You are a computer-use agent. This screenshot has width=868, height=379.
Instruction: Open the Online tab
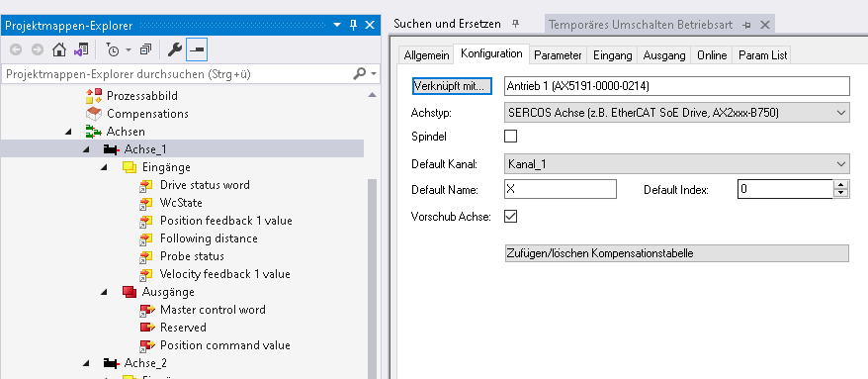tap(712, 55)
